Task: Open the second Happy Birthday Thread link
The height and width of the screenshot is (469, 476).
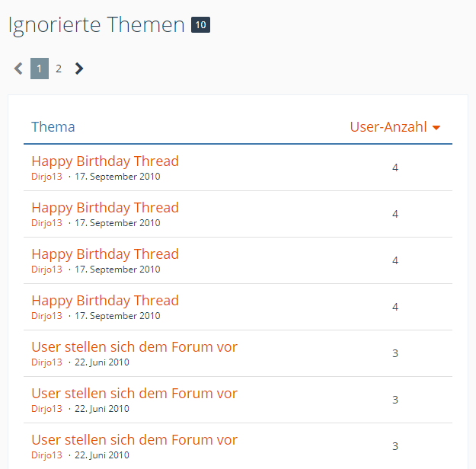Action: coord(105,208)
